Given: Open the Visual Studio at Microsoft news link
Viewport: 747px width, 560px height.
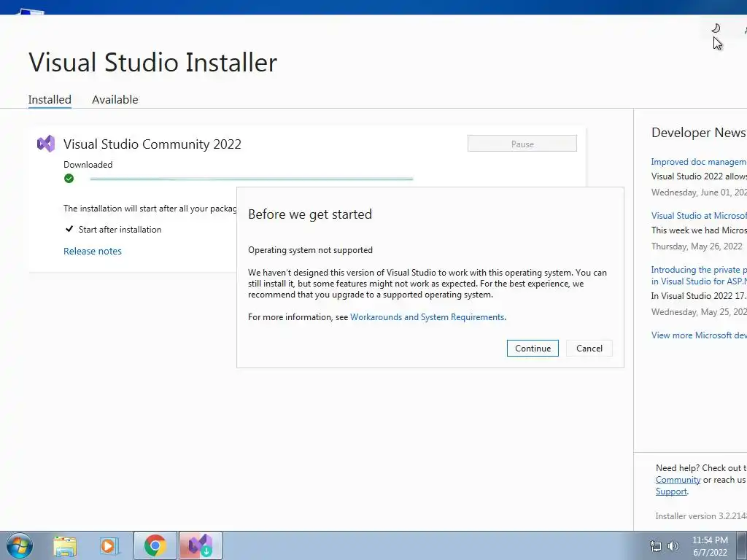Looking at the screenshot, I should tap(699, 216).
